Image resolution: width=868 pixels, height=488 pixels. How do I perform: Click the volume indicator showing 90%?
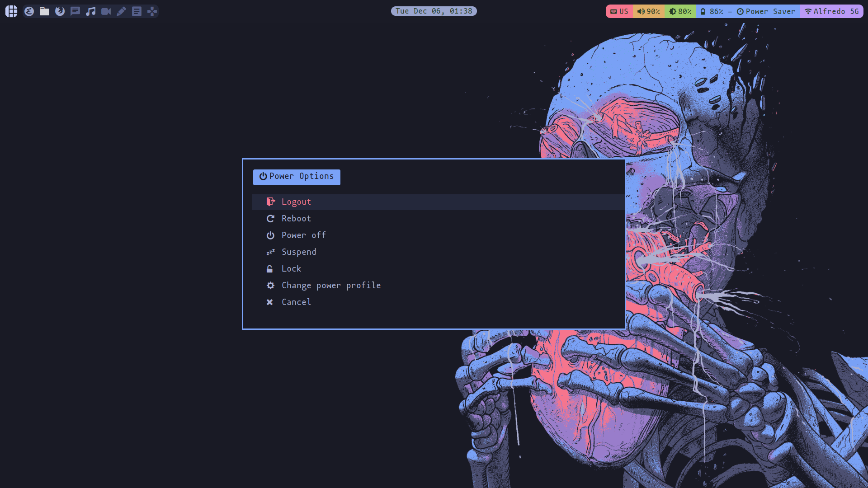(x=649, y=11)
